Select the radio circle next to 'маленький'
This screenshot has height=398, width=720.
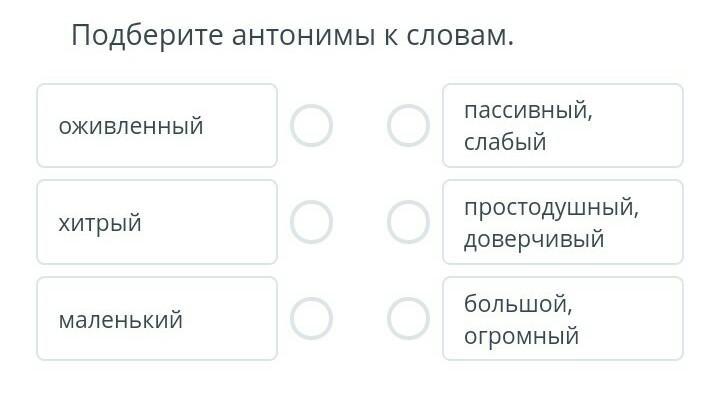311,319
